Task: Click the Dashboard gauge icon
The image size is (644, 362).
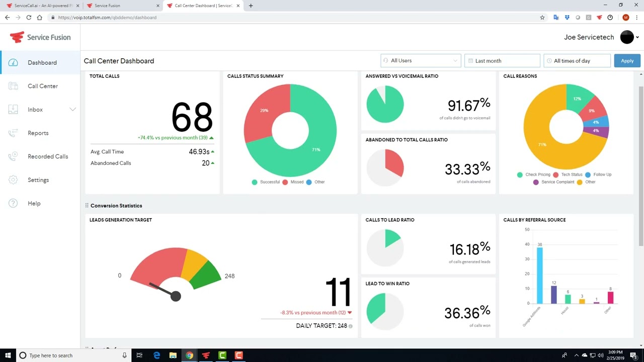Action: (13, 63)
